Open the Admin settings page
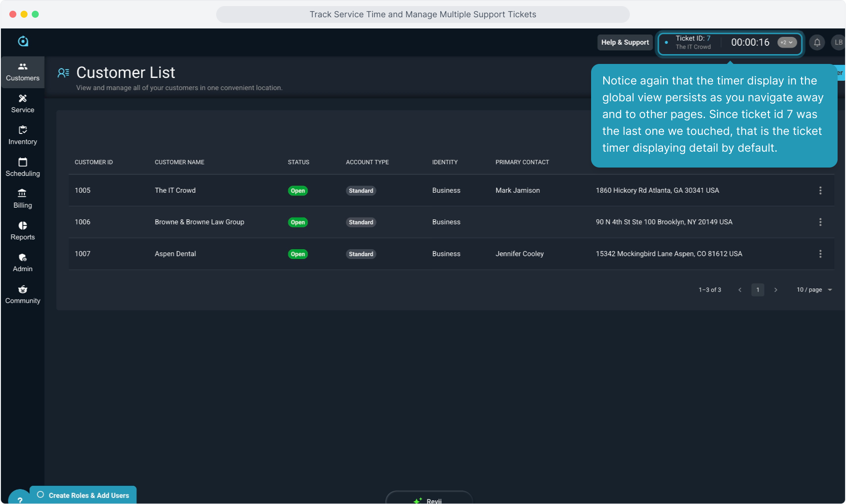846x504 pixels. (x=22, y=262)
